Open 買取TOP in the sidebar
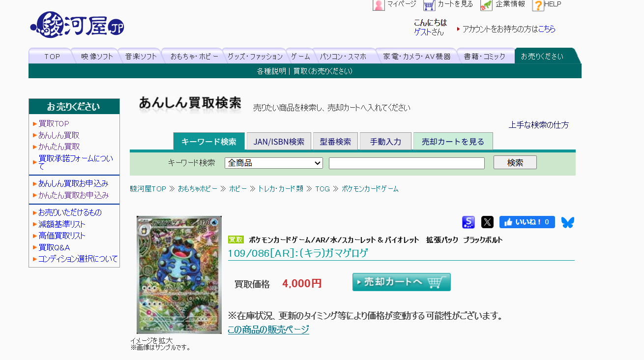This screenshot has height=360, width=644. tap(54, 124)
